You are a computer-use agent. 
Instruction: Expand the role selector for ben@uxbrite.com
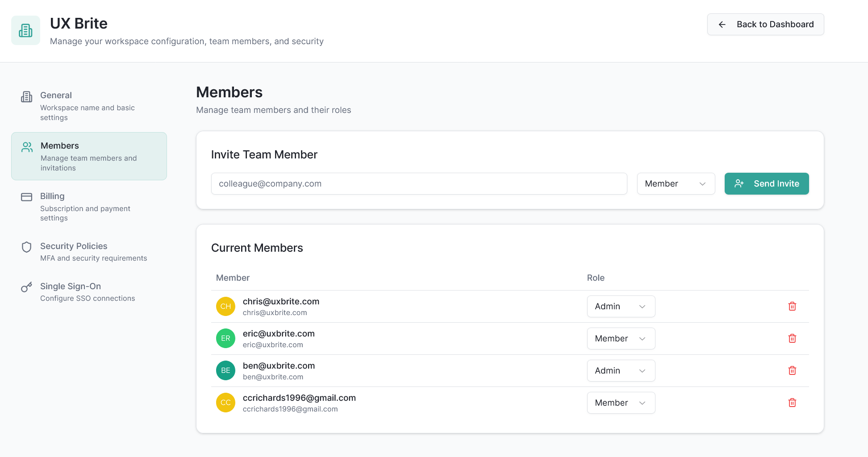pyautogui.click(x=621, y=370)
